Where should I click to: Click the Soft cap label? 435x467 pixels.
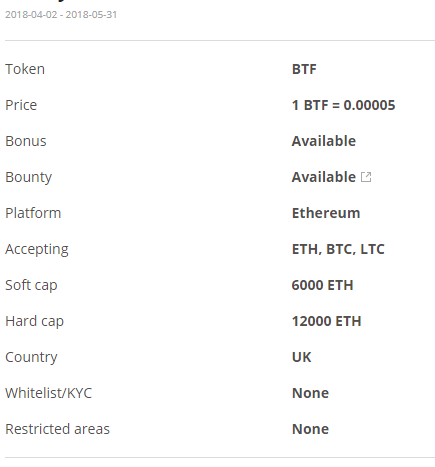[31, 286]
